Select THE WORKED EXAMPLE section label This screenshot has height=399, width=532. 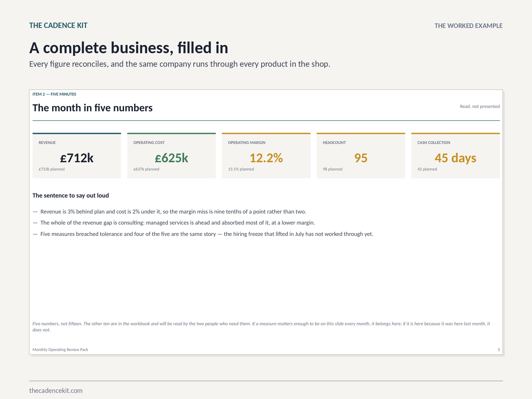tap(468, 26)
